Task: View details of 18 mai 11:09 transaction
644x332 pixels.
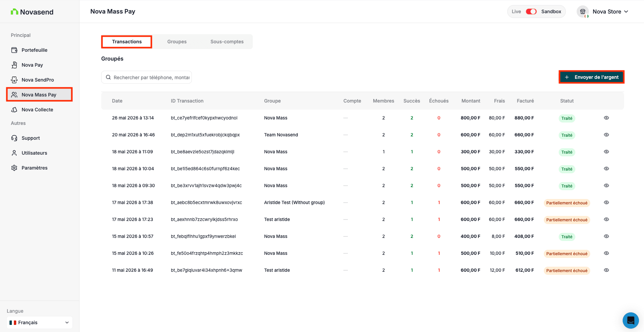Action: tap(606, 152)
